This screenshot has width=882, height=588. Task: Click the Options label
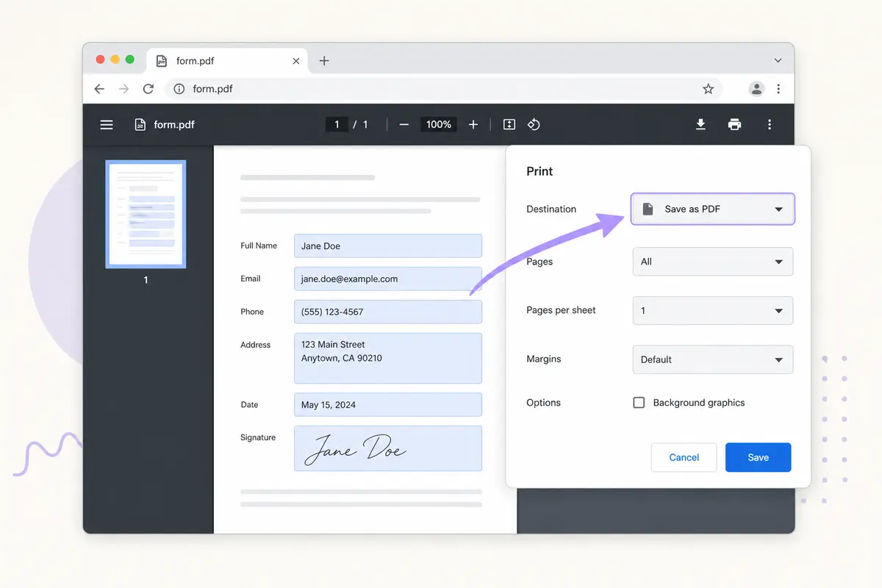pyautogui.click(x=543, y=403)
